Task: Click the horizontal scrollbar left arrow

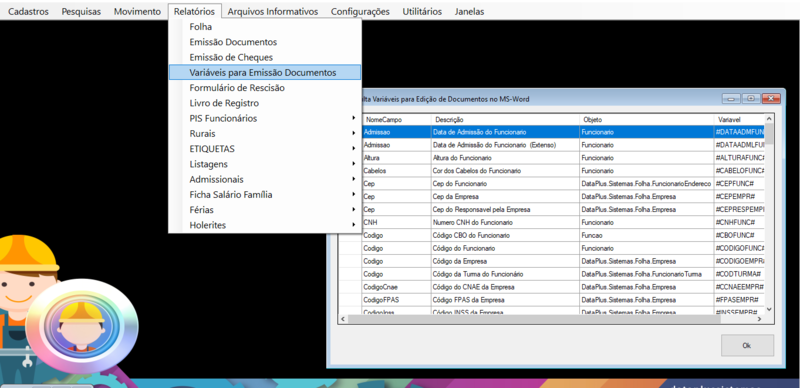Action: [x=343, y=319]
